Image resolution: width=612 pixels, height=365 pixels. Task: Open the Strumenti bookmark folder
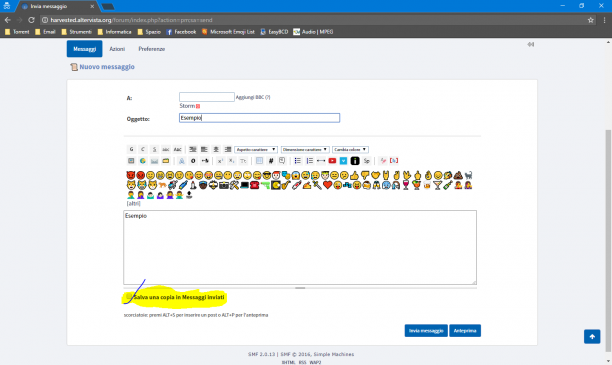coord(76,32)
